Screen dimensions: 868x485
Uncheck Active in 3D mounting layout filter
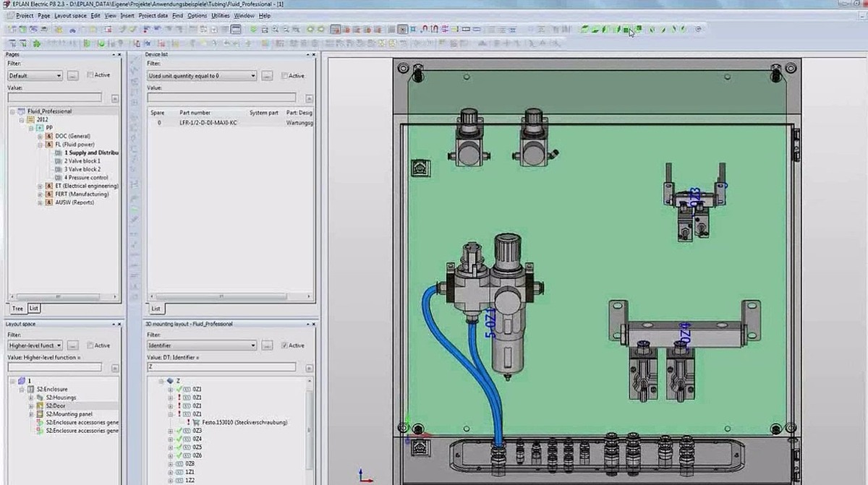click(x=284, y=345)
